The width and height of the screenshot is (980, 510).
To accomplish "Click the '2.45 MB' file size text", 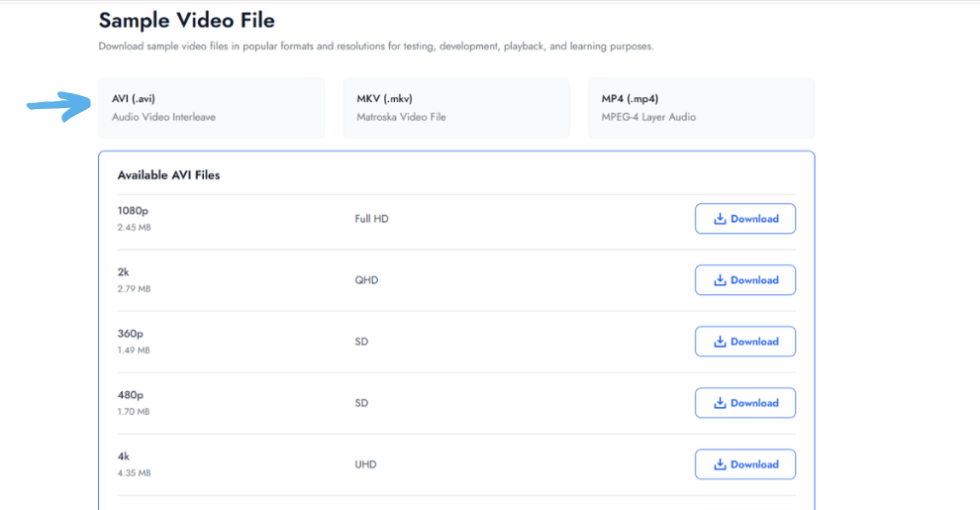I will click(x=134, y=228).
